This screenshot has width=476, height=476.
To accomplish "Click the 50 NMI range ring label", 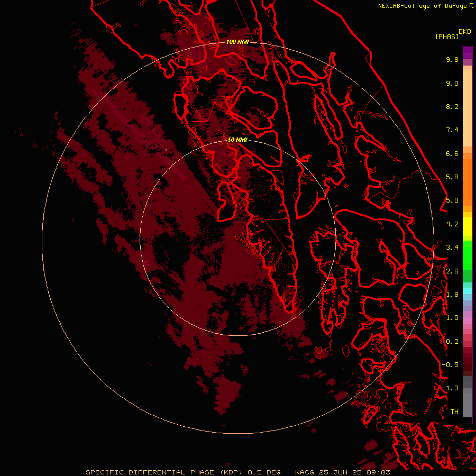I will (x=237, y=140).
